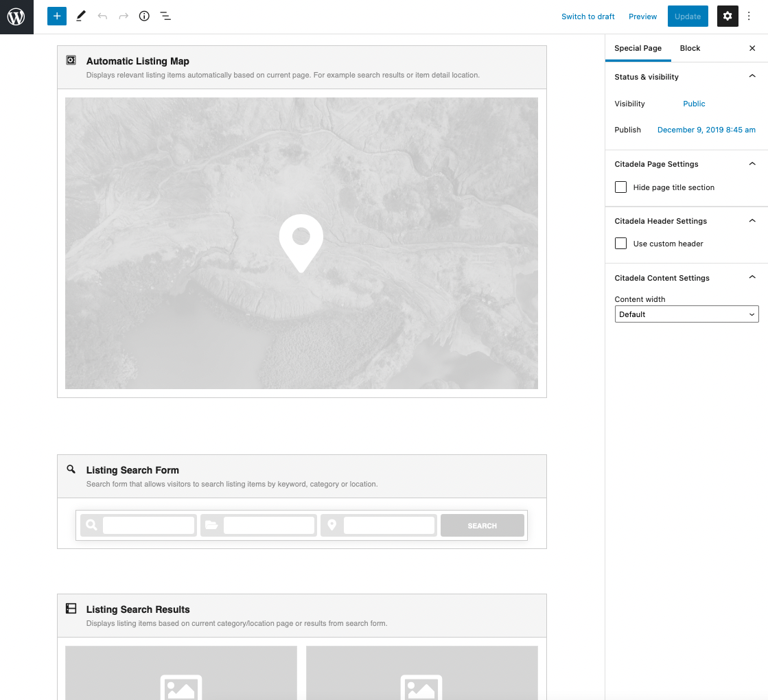Click the WordPress logo icon

[16, 16]
